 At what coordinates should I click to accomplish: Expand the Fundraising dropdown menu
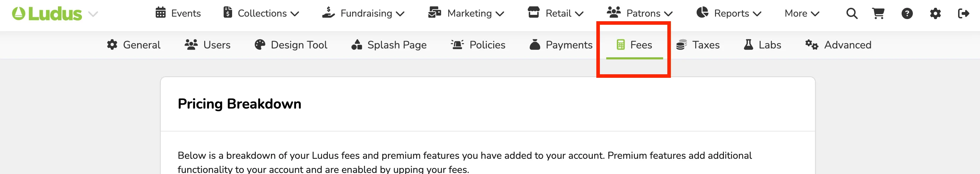tap(363, 13)
